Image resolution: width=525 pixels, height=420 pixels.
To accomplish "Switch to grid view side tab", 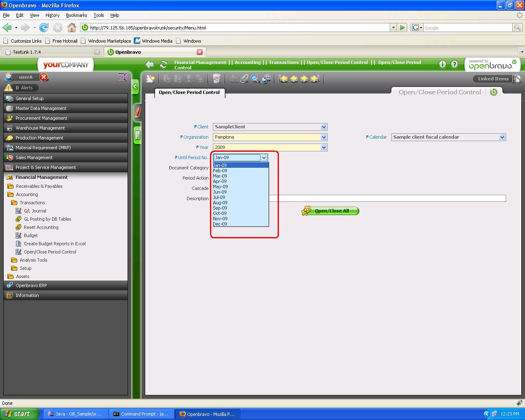I will click(x=137, y=135).
